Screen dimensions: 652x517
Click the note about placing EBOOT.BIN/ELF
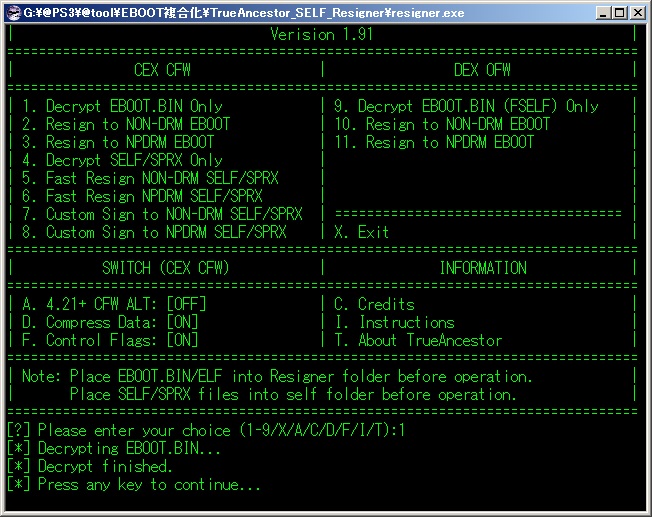point(277,376)
